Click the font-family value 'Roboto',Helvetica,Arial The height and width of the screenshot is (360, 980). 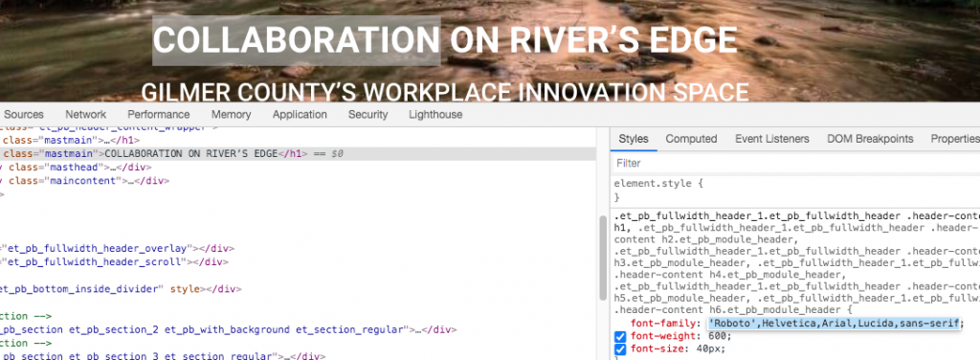coord(835,323)
